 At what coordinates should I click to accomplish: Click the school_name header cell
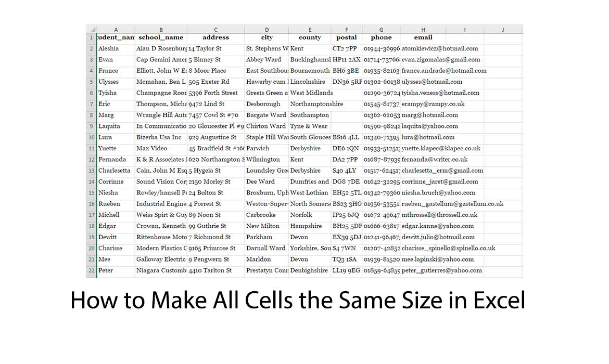(x=161, y=37)
